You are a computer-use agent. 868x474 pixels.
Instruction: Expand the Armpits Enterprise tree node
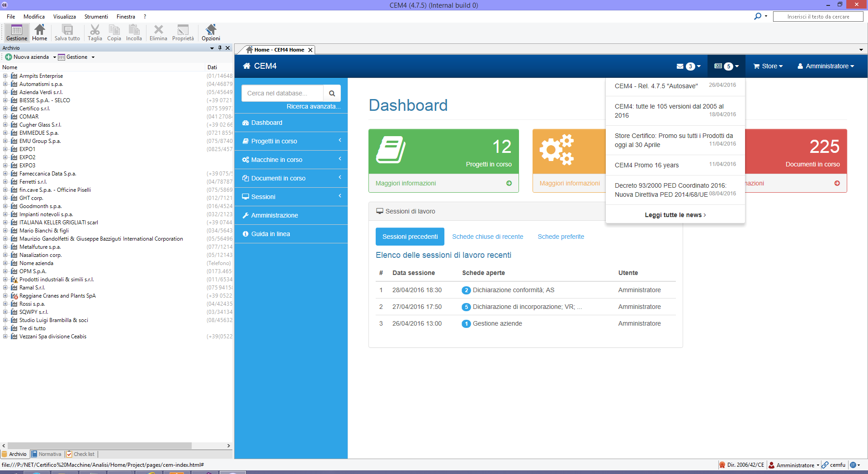(5, 76)
